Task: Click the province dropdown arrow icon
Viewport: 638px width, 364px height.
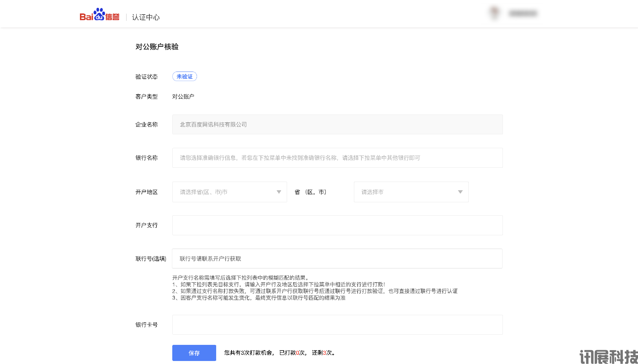Action: click(x=279, y=192)
